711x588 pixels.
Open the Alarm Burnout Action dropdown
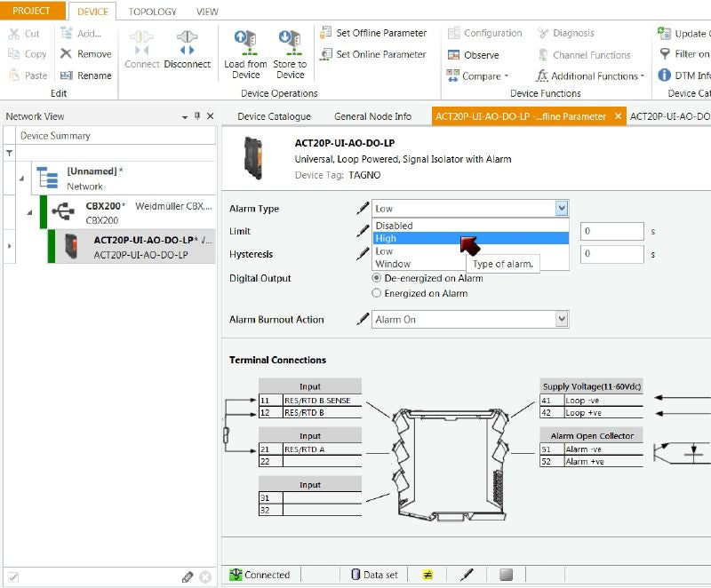561,320
